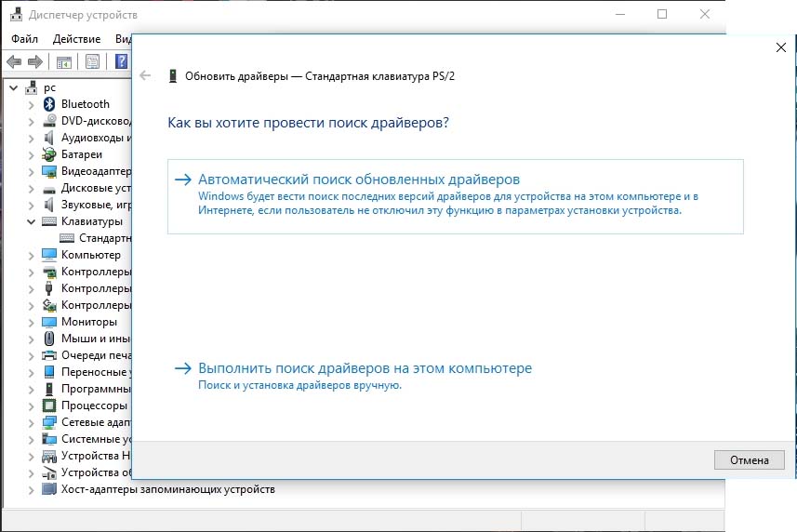The width and height of the screenshot is (797, 532).
Task: Select the Мониторы icon
Action: pos(49,322)
